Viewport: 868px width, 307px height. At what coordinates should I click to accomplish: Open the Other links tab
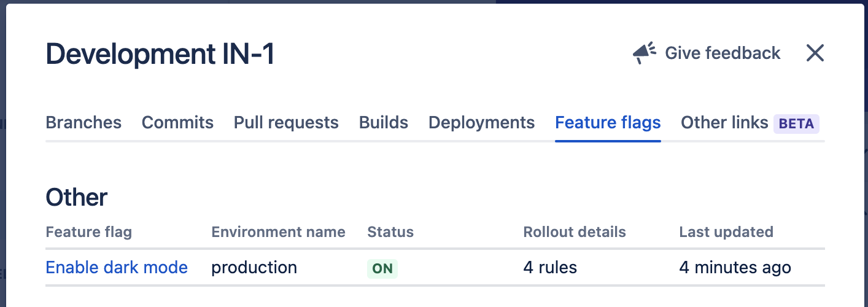[724, 123]
